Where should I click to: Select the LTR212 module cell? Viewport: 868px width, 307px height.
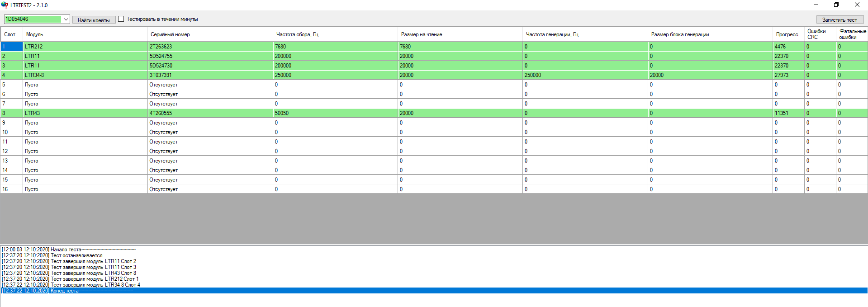click(85, 47)
